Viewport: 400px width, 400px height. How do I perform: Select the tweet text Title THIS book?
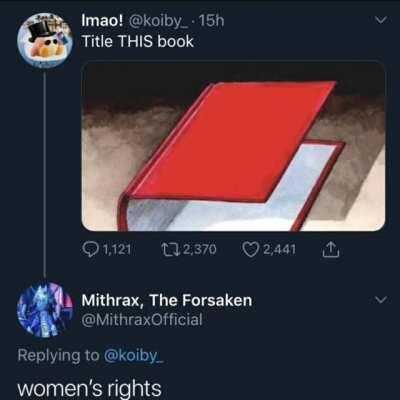click(x=137, y=42)
